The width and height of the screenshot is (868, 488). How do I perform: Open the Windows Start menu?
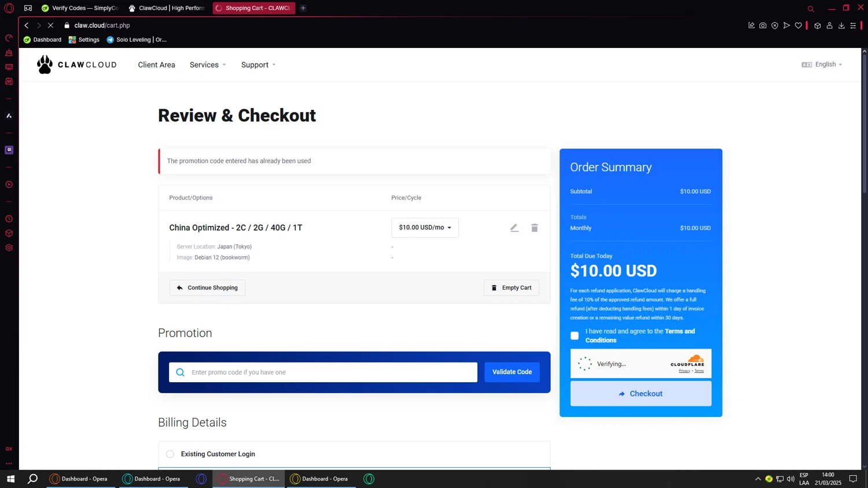click(x=10, y=479)
